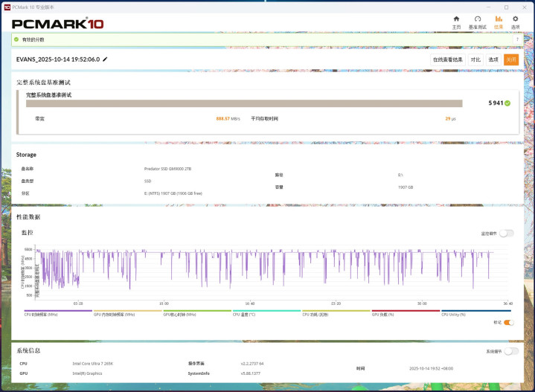Open the 选项 button beside compare
This screenshot has height=392, width=535.
(x=493, y=60)
